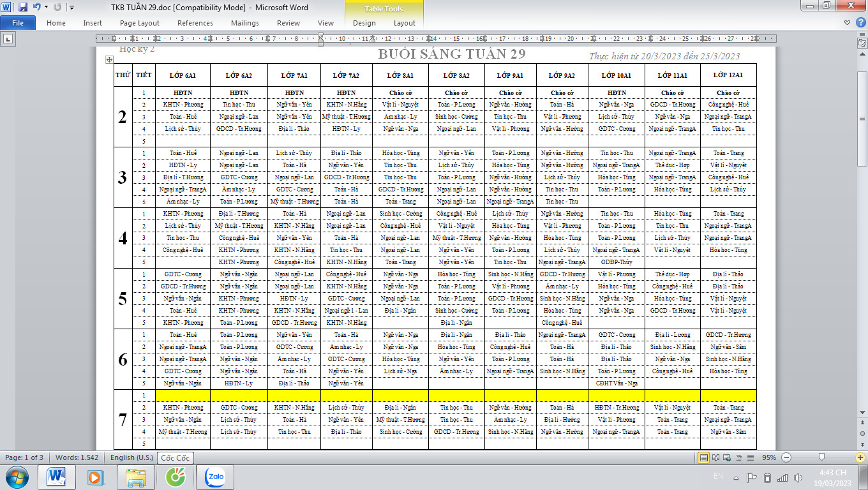Click the blue File button
Screen dimensions: 868x490
18,23
